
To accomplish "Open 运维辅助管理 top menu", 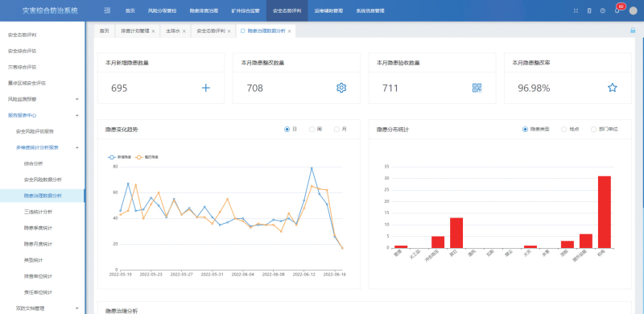I will pos(328,10).
